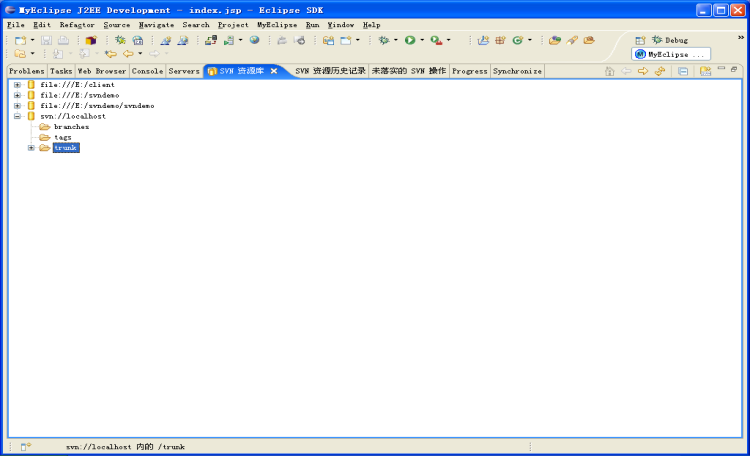Screen dimensions: 750x456
Task: Click the yellow Back navigation arrow
Action: 128,54
